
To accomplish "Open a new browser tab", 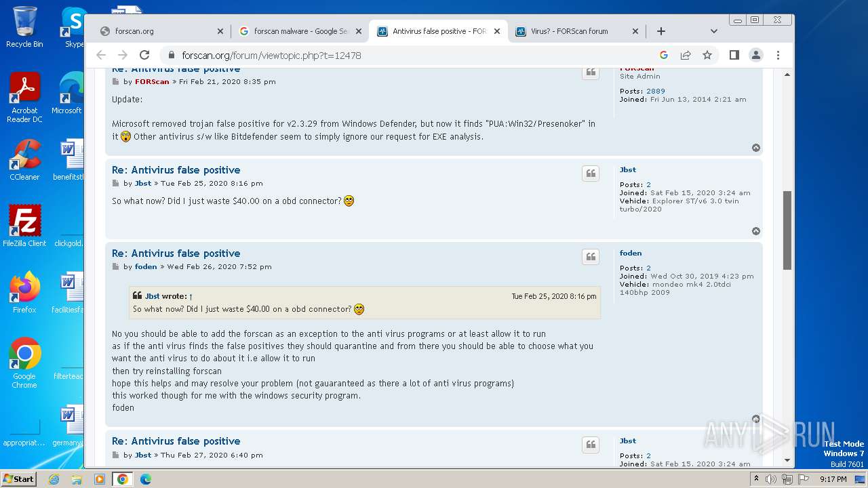I will 661,31.
